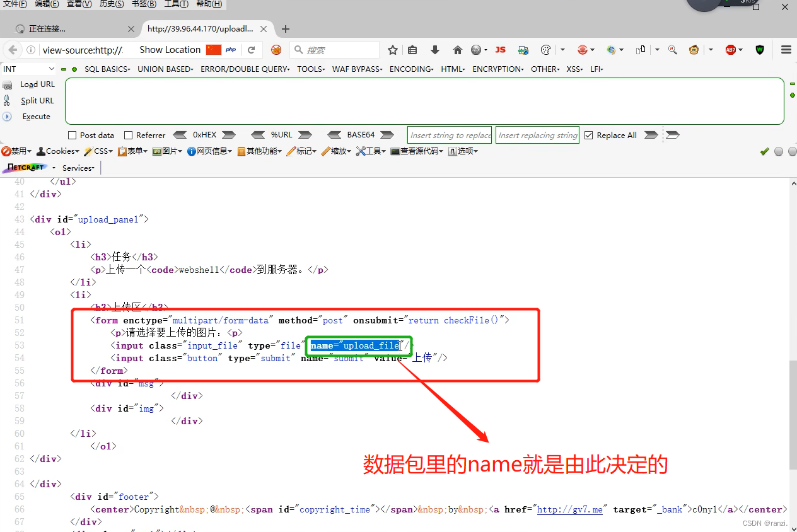Image resolution: width=797 pixels, height=532 pixels.
Task: Open the 书签(B) bookmarks menu
Action: pos(144,4)
